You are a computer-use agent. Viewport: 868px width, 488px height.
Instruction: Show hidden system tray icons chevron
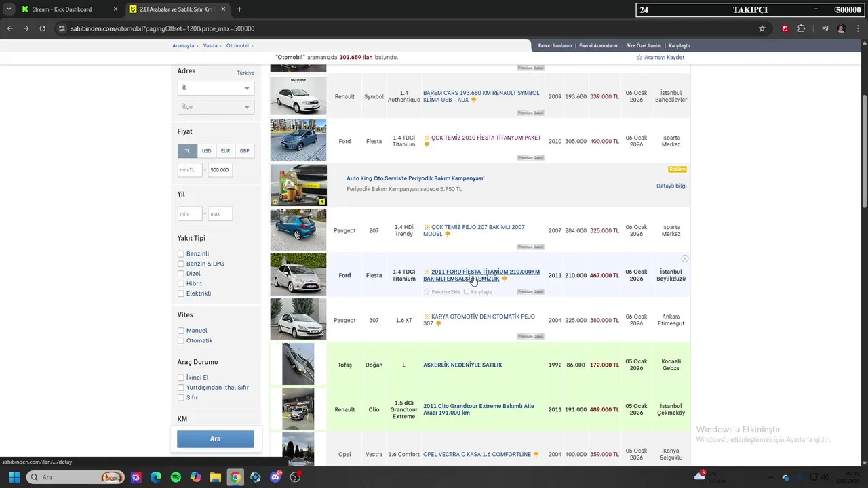[x=772, y=477]
